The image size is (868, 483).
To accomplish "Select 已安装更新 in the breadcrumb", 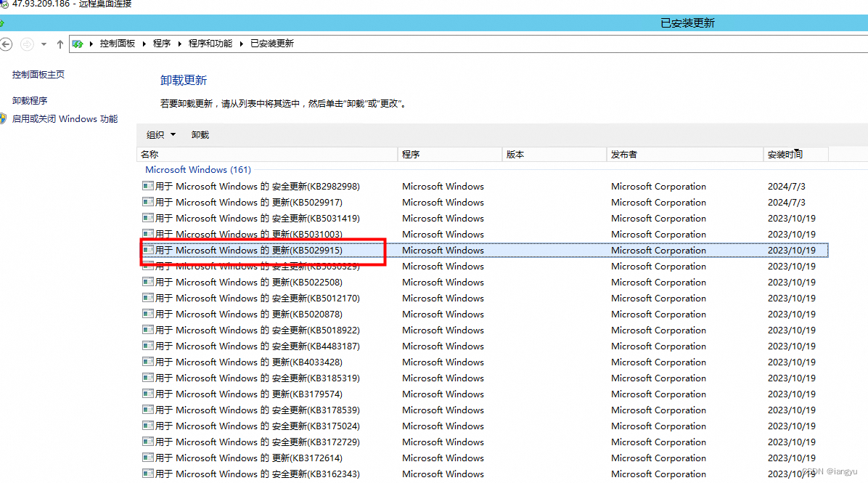I will click(272, 43).
